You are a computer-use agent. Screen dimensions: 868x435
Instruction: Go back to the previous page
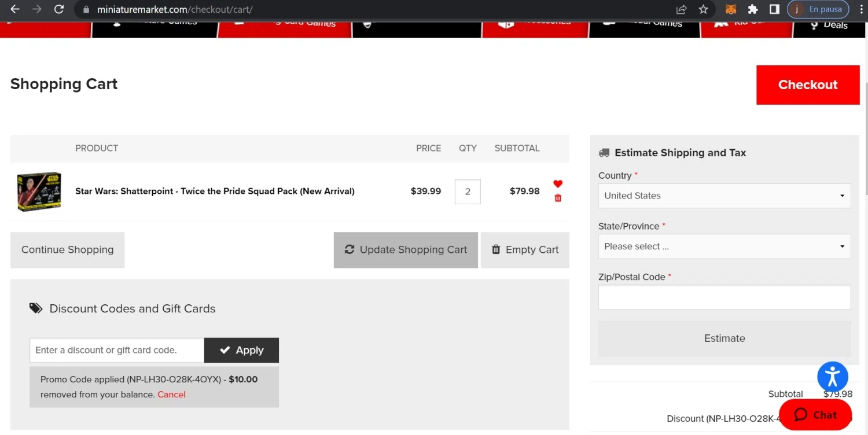(x=15, y=9)
